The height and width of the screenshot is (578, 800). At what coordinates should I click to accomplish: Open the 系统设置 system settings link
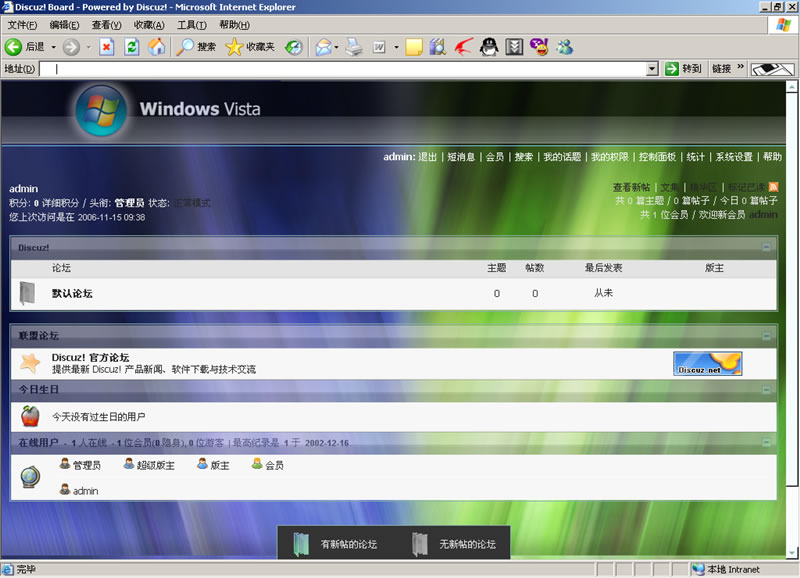click(x=734, y=157)
